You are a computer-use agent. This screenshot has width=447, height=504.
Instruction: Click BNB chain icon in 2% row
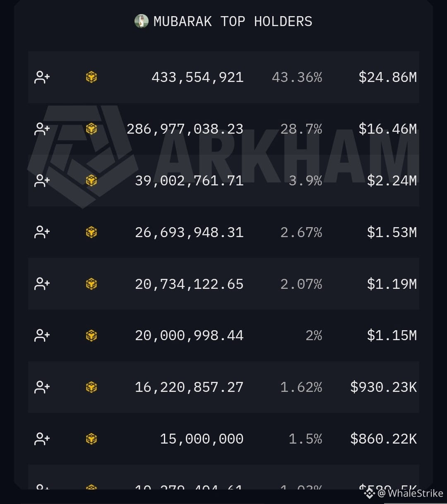(x=91, y=336)
